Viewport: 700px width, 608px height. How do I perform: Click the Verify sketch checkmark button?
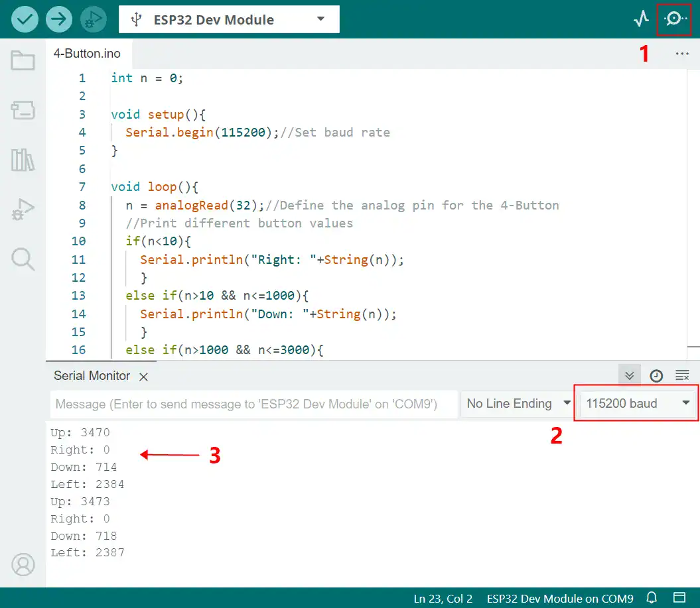pyautogui.click(x=25, y=19)
